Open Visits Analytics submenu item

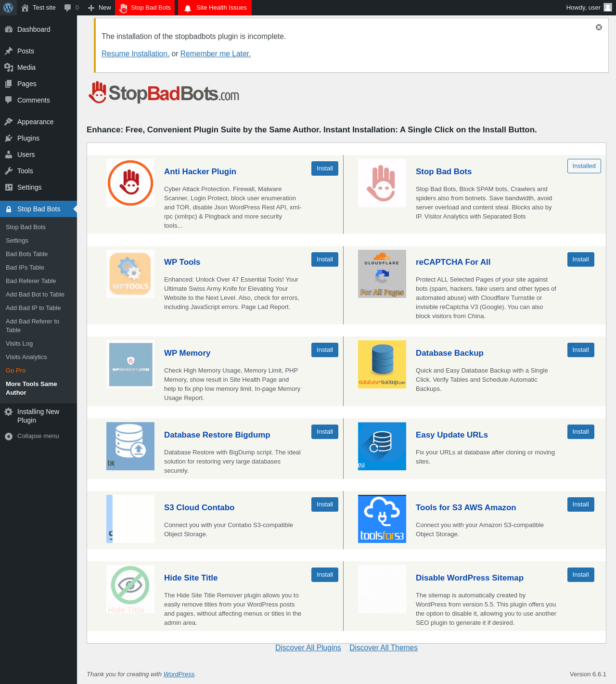(26, 357)
